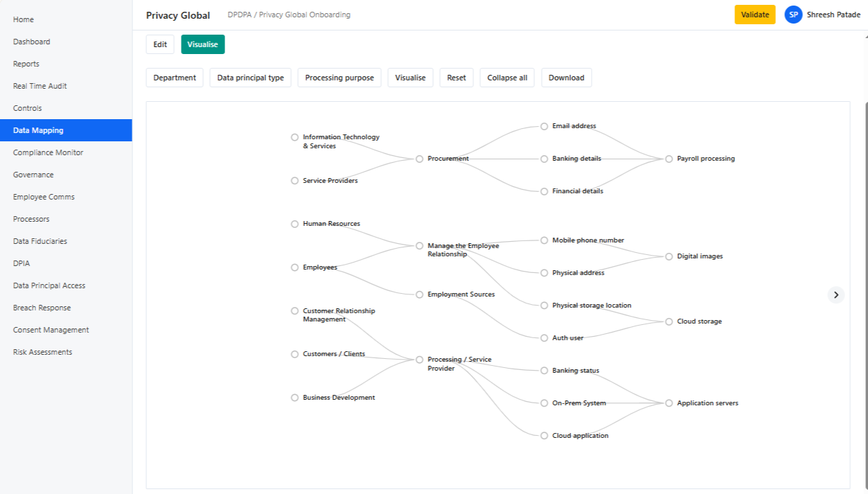Download the data map
Screen dimensions: 868x494
[x=566, y=77]
